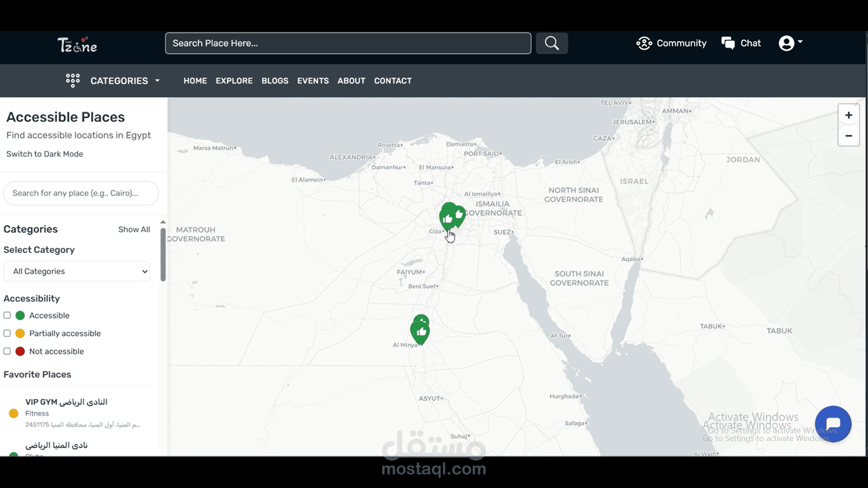Screen dimensions: 868x488
Task: Click the Fitness category label under VIP GYM
Action: (37, 413)
